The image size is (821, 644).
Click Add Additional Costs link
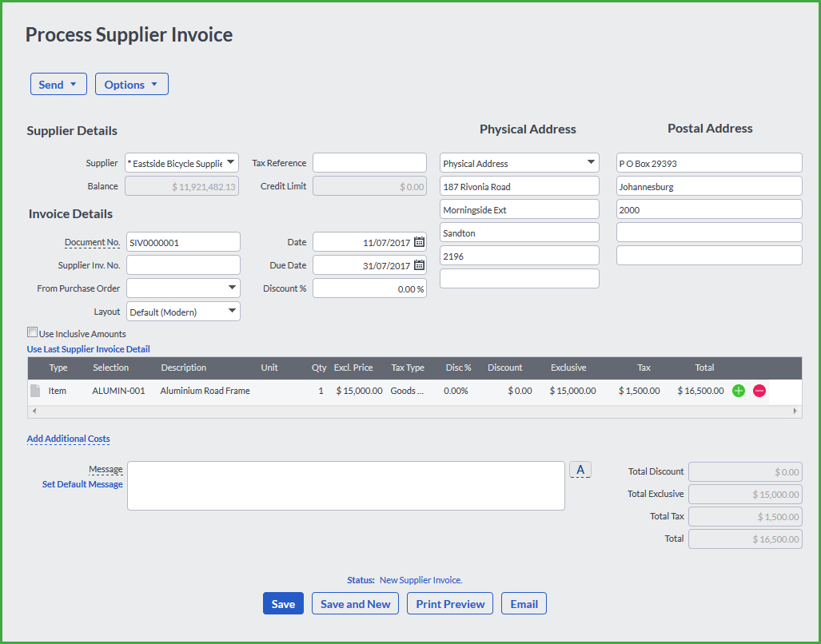coord(69,439)
